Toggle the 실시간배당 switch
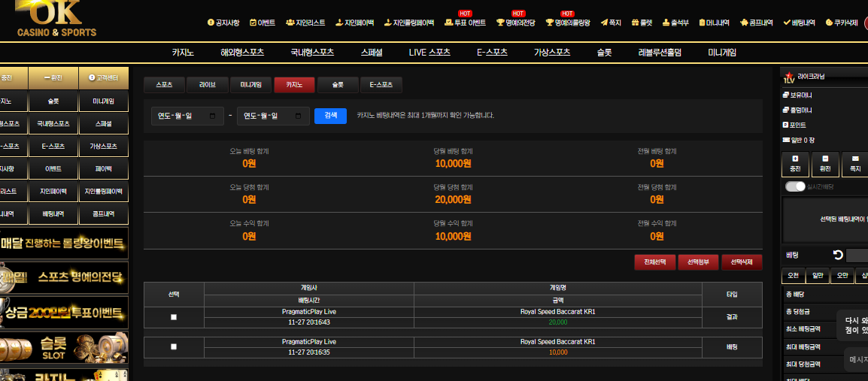 (x=794, y=186)
